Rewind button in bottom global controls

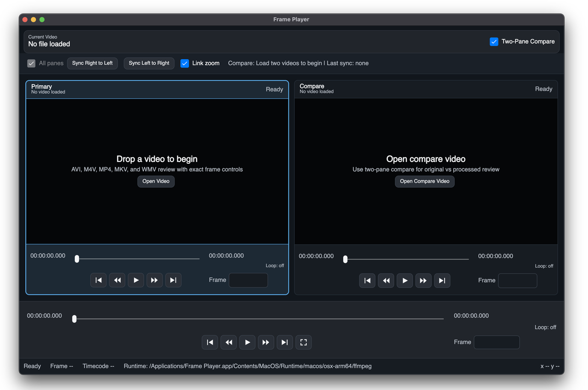coord(228,342)
